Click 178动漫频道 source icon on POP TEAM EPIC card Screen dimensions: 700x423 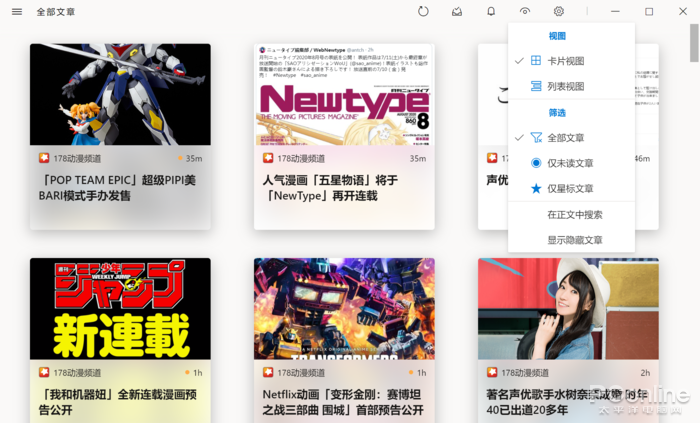click(44, 158)
